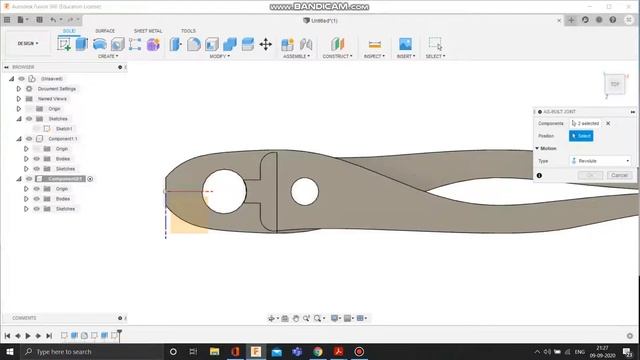Click the timeline end marker
Screen dimensions: 640x360
119,335
